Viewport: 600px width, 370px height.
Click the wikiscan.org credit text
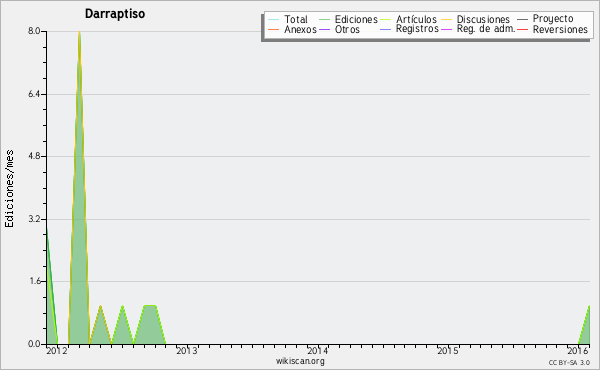click(x=300, y=361)
